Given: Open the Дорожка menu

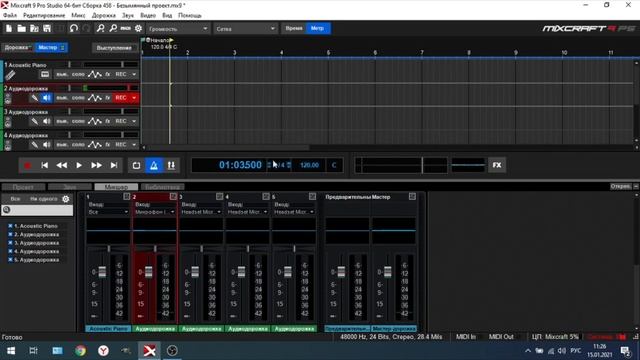Looking at the screenshot, I should 104,16.
